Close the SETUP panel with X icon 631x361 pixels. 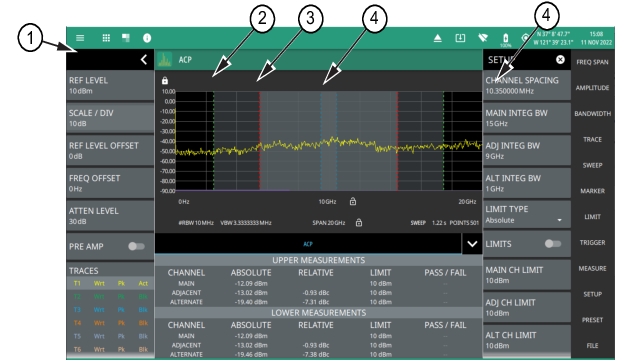(560, 60)
